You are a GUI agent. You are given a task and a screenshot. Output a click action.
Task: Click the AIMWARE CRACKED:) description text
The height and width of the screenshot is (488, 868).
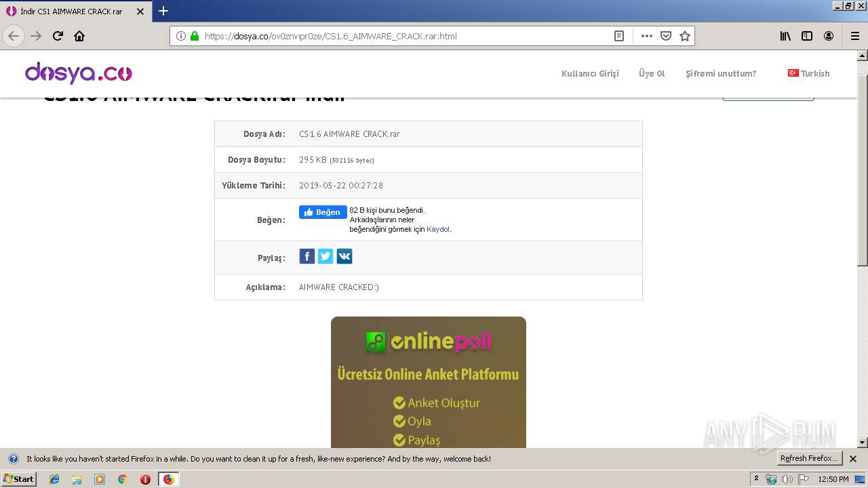click(339, 287)
